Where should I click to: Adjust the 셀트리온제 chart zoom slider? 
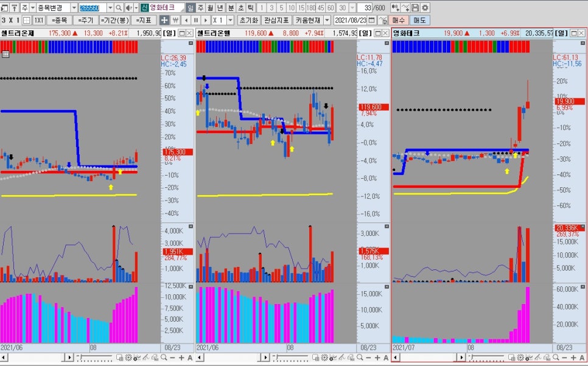94,357
